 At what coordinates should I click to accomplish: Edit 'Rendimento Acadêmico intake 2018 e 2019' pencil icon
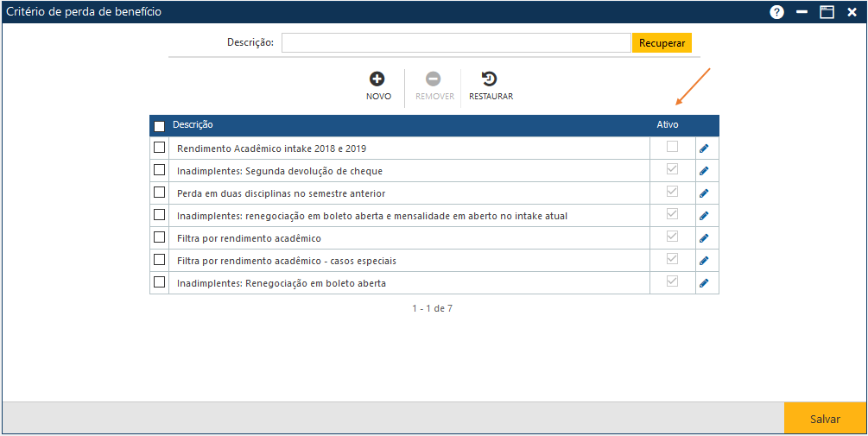tap(704, 148)
